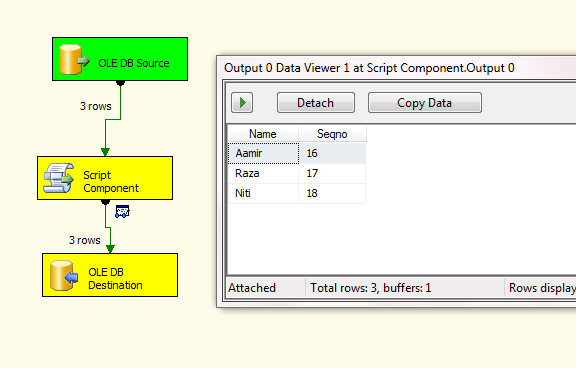Select the OLE DB Source component box
The height and width of the screenshot is (368, 576).
[x=120, y=59]
